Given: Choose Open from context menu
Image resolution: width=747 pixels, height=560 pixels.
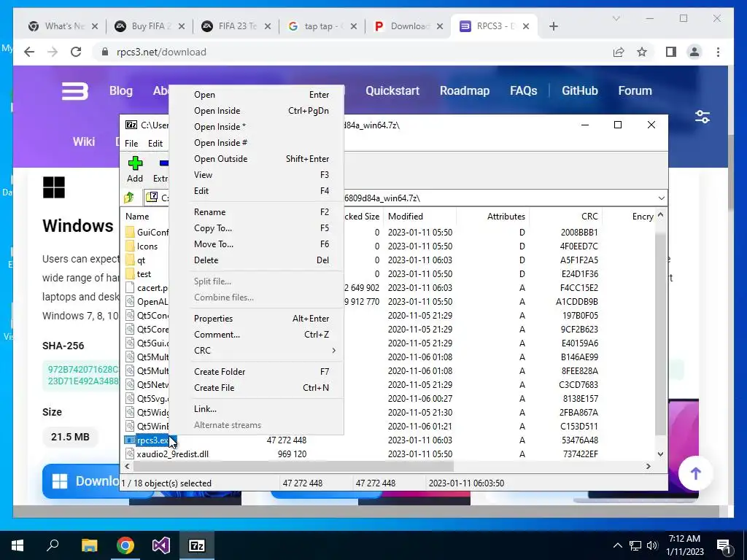Looking at the screenshot, I should pos(256,95).
